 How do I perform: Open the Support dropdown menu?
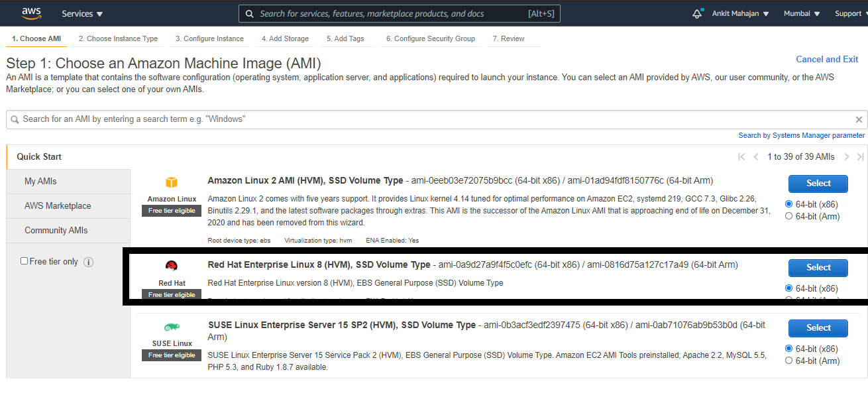(x=851, y=14)
